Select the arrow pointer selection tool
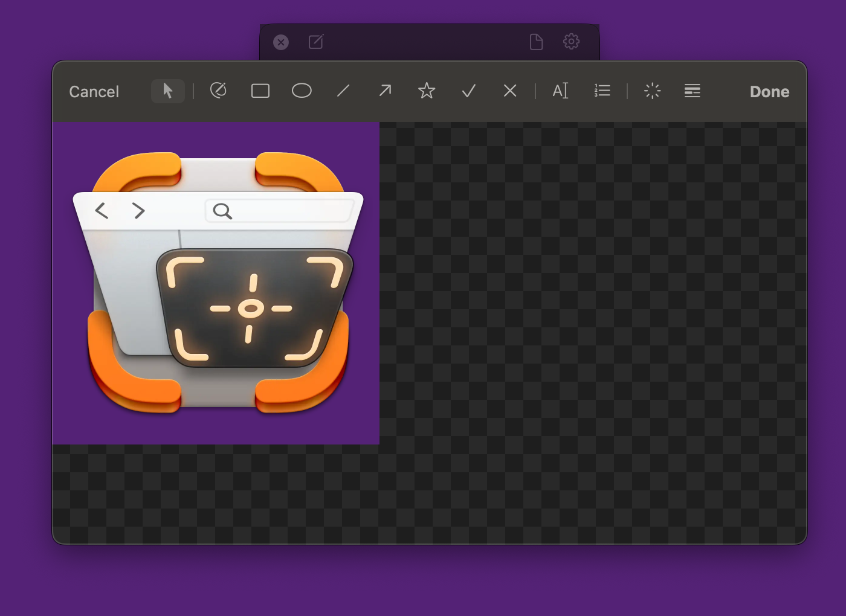 pyautogui.click(x=168, y=91)
